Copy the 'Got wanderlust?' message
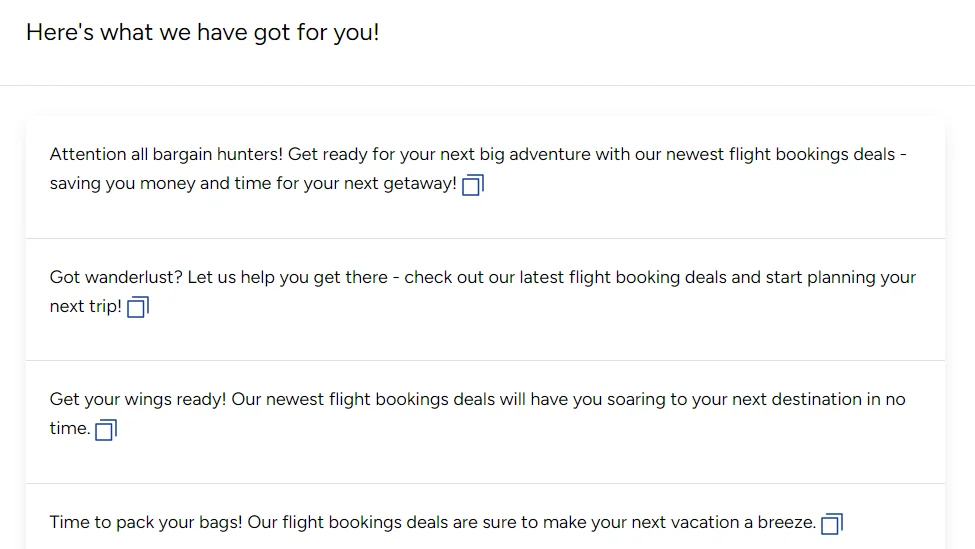The height and width of the screenshot is (549, 975). click(138, 307)
